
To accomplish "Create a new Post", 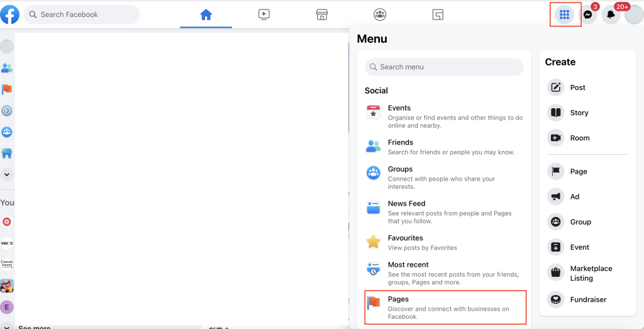I will click(588, 87).
